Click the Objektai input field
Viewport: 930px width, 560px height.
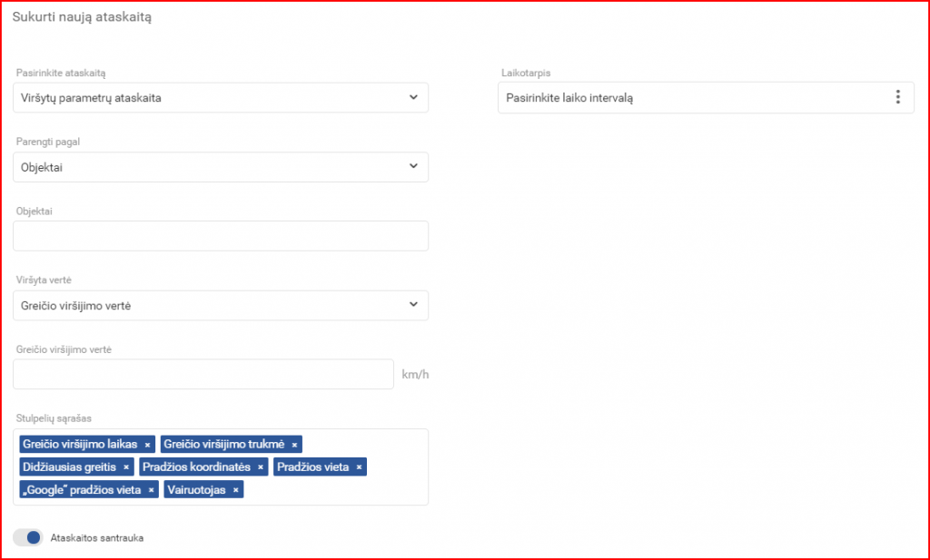click(x=221, y=236)
